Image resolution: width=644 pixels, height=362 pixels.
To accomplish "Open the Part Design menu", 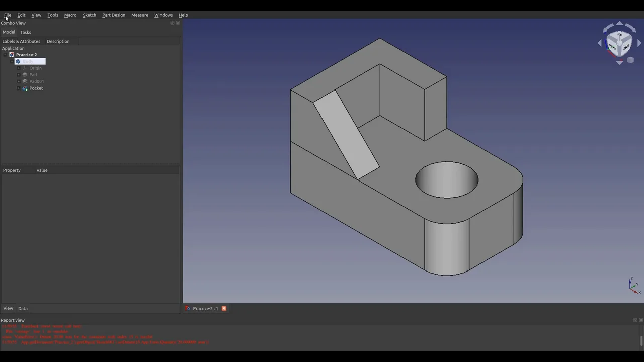I will pos(113,15).
